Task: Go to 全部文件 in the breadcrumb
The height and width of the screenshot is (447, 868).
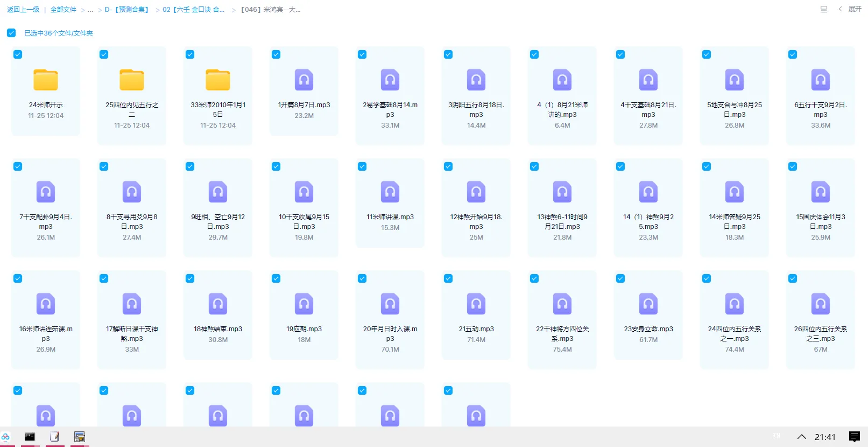Action: click(x=63, y=10)
